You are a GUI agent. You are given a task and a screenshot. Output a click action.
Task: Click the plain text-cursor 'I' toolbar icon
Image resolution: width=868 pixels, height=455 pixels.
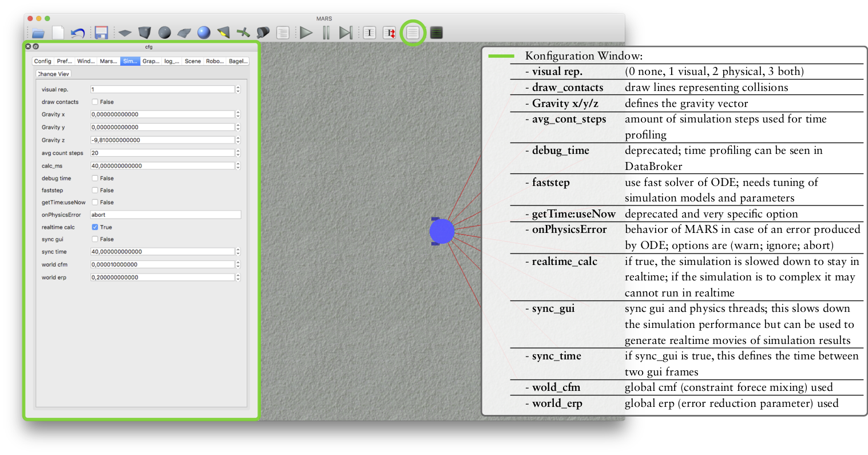(x=370, y=33)
